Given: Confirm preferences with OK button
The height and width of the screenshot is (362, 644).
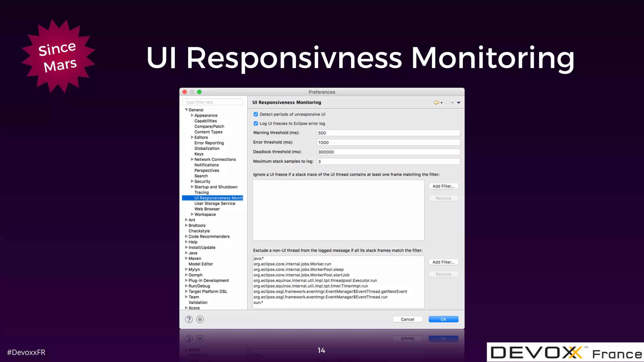Looking at the screenshot, I should pyautogui.click(x=443, y=319).
